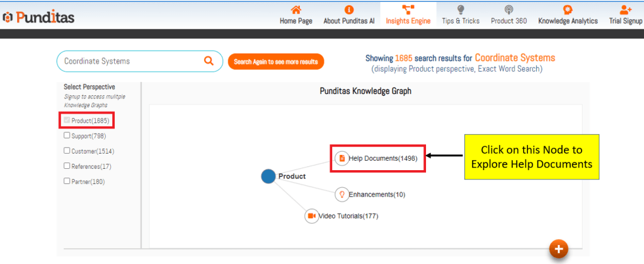Select the Tips & Tricks lightbulb icon

pyautogui.click(x=461, y=9)
